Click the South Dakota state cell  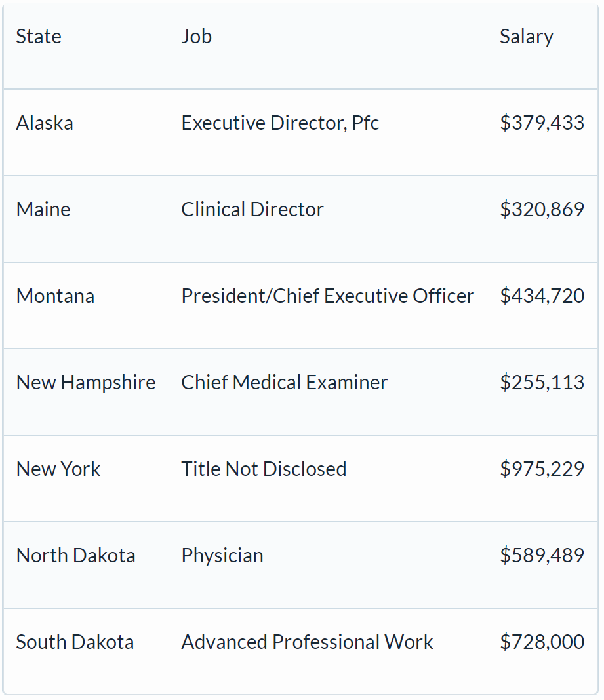[75, 642]
